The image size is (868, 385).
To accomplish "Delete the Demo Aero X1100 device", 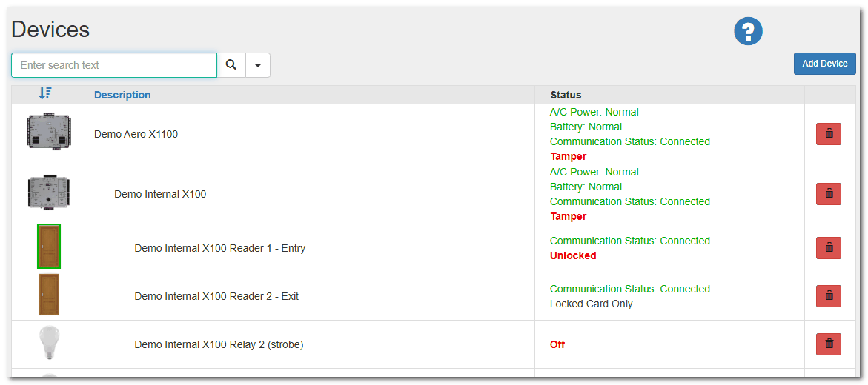I will [x=829, y=134].
